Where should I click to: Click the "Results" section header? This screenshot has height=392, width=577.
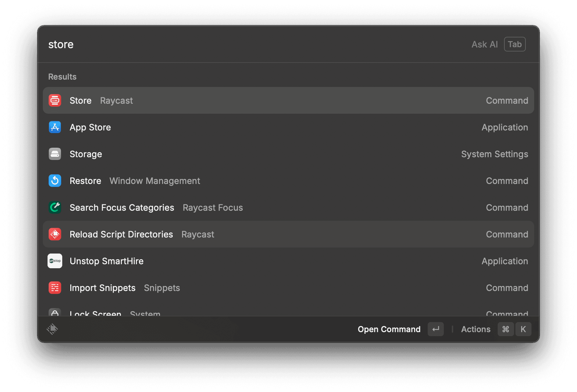(62, 77)
